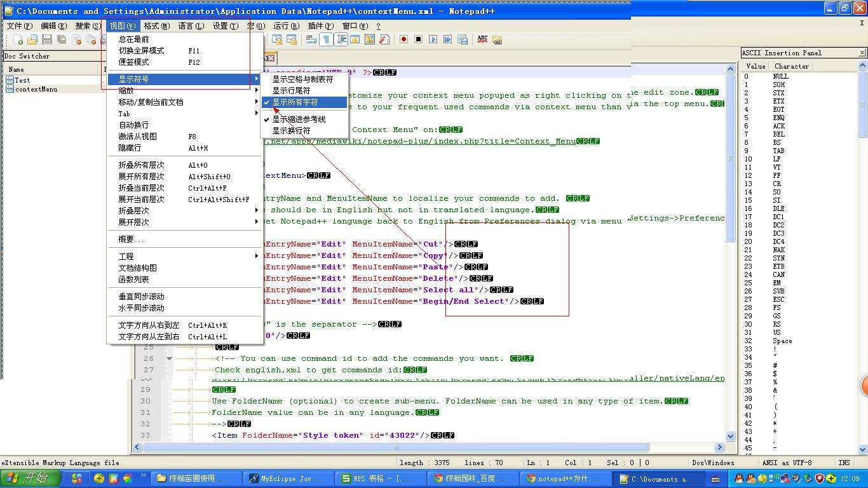Enable 显示空格与制表符 option
Viewport: 868px width, 488px height.
point(304,79)
